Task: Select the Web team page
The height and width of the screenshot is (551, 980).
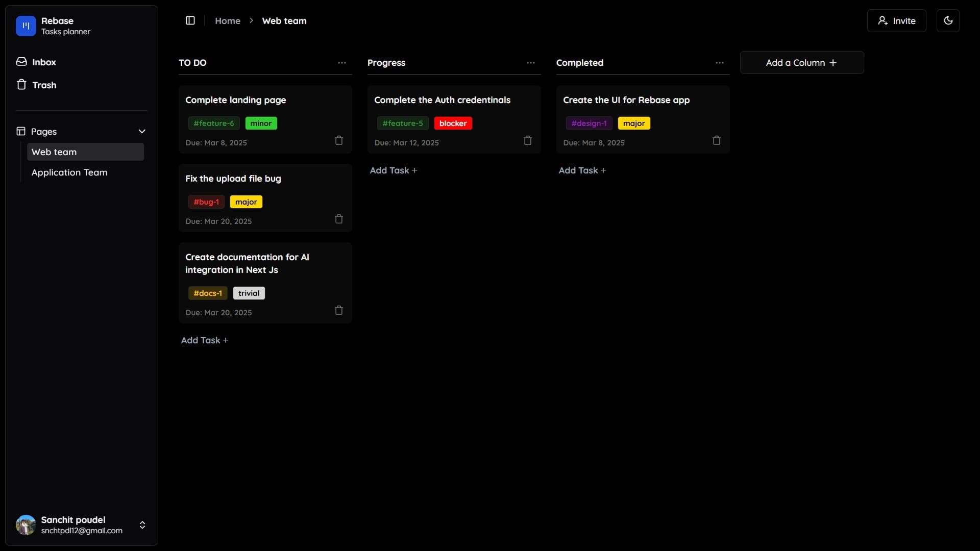Action: (x=55, y=152)
